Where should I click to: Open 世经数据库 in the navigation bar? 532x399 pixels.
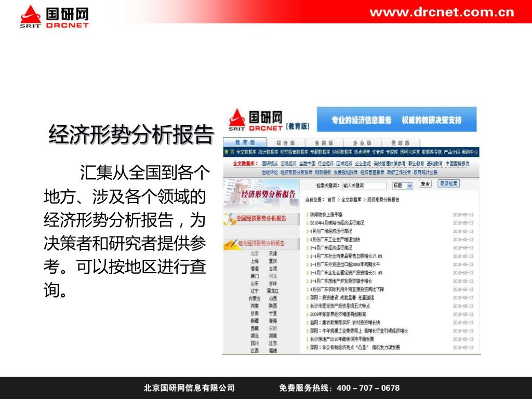(x=342, y=152)
